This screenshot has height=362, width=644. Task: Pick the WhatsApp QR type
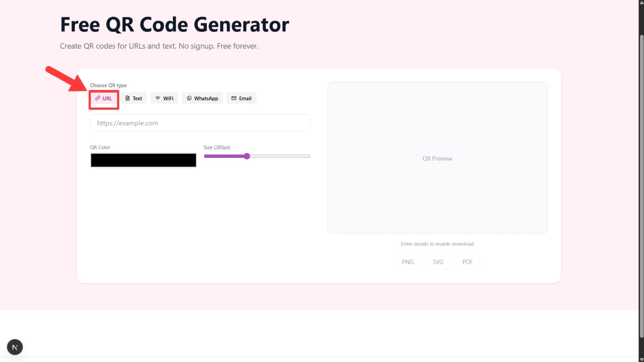coord(202,99)
